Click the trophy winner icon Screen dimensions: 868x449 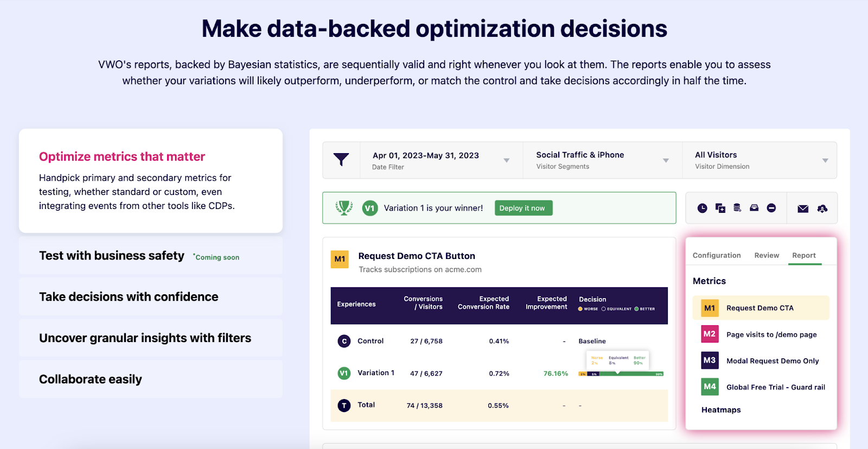343,207
